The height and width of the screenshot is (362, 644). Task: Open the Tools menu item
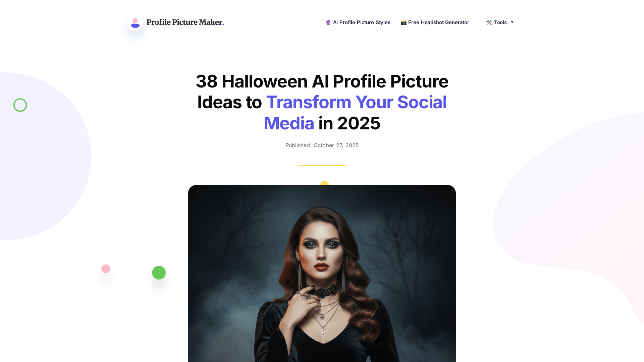click(x=500, y=22)
